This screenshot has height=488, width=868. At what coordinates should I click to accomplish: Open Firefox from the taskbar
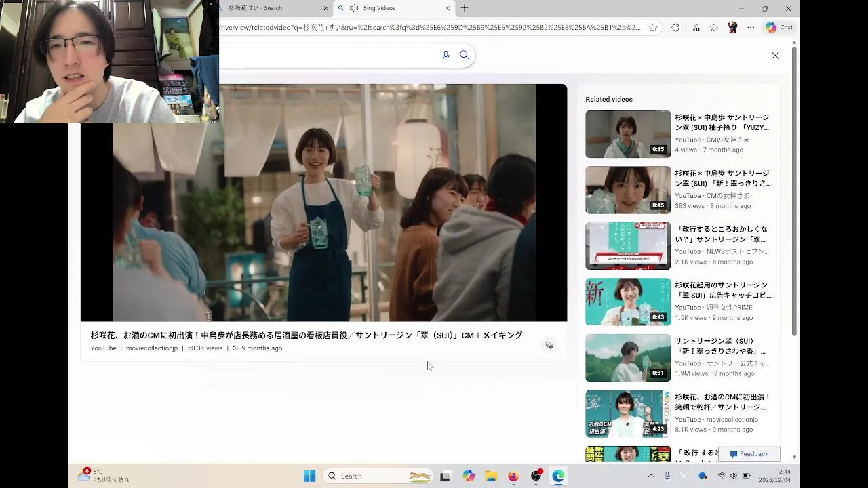(513, 476)
